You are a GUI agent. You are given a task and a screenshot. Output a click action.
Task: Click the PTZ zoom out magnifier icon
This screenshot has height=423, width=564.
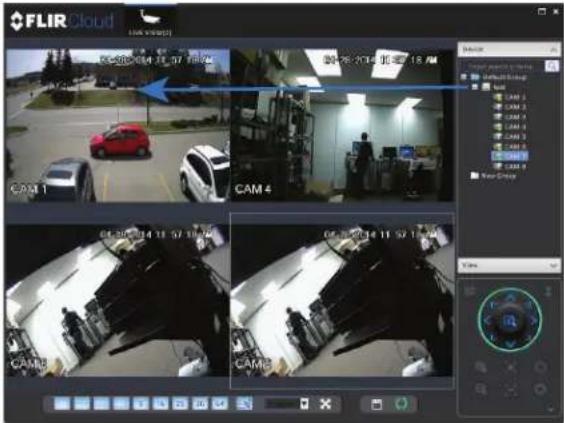click(481, 389)
